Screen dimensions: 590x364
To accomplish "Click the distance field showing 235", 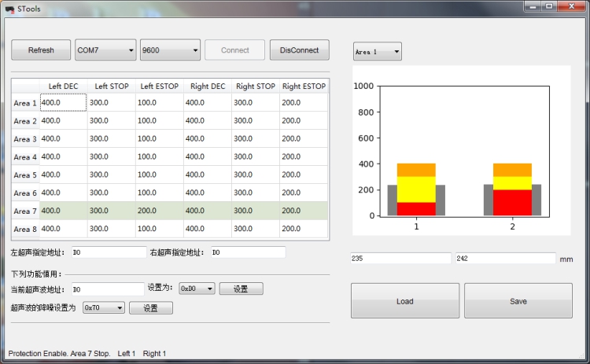I will 400,259.
